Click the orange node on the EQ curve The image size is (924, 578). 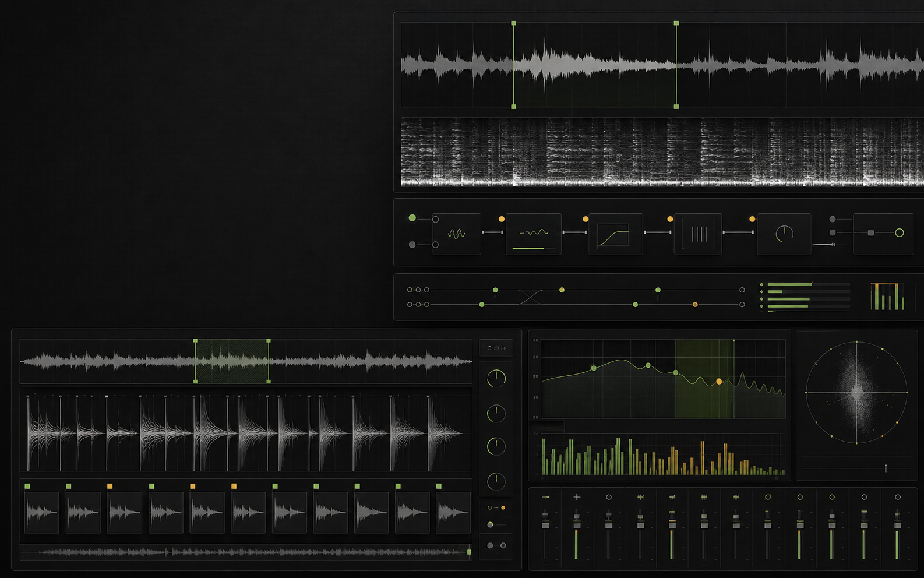point(719,382)
